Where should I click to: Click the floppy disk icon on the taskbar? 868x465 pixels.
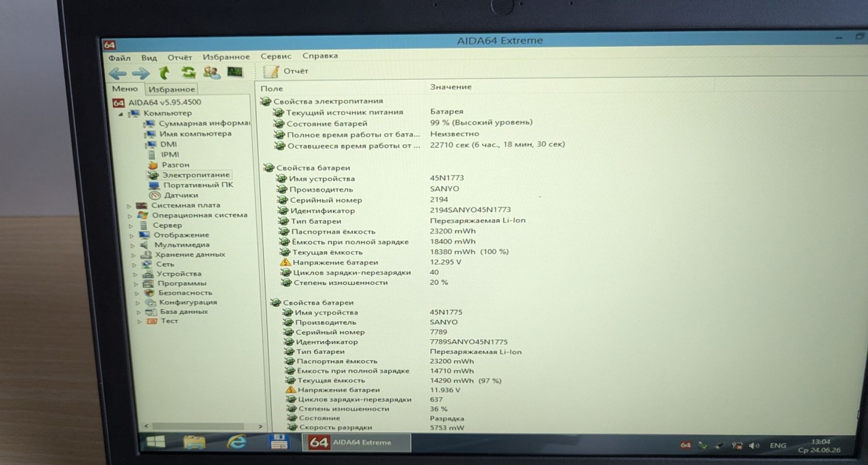[278, 442]
